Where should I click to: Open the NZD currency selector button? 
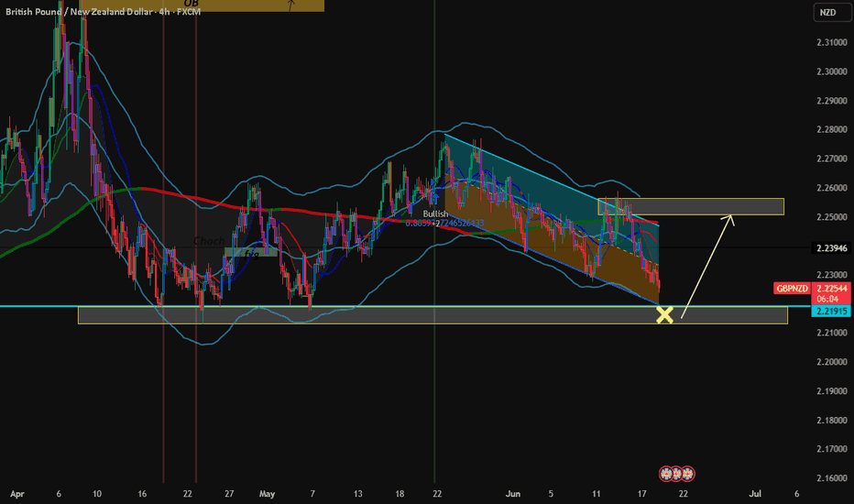[832, 13]
